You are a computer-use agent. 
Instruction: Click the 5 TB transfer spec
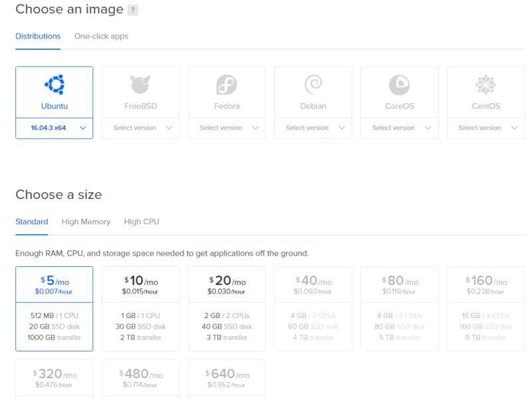400,337
